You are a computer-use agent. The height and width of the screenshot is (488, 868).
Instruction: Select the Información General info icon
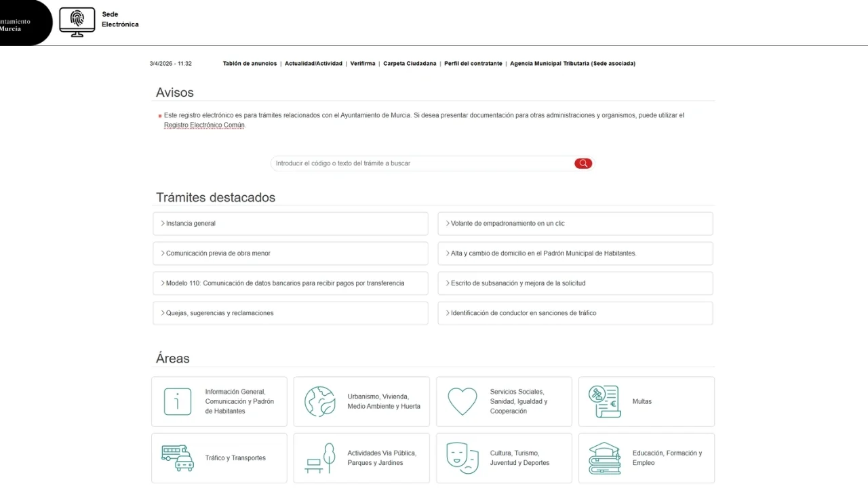(178, 401)
